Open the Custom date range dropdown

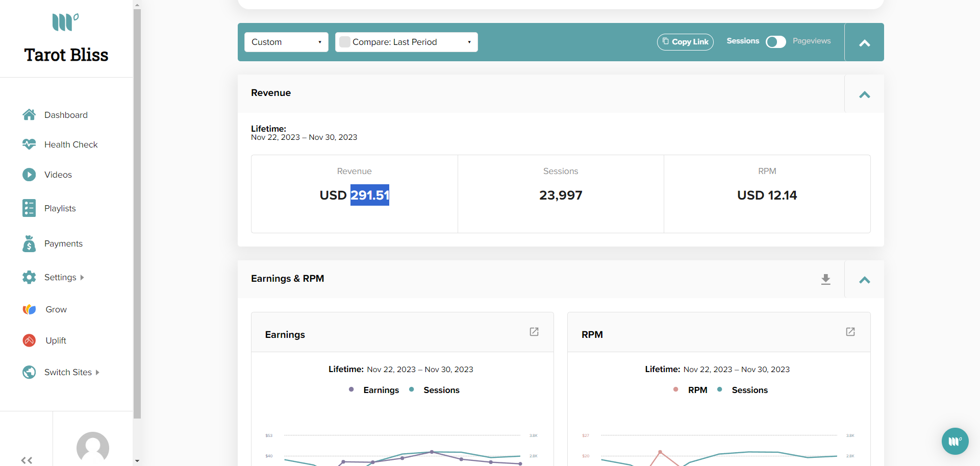coord(286,42)
